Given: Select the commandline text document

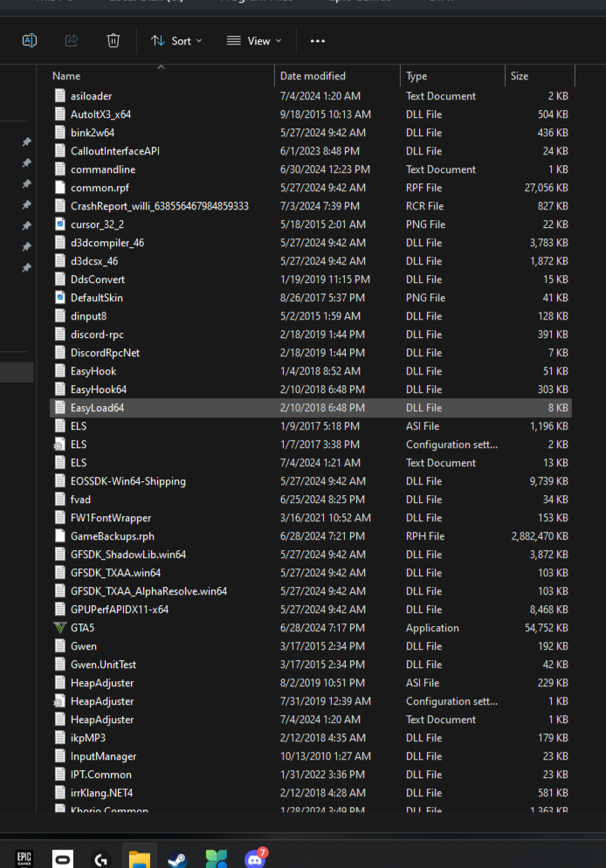Looking at the screenshot, I should 311,169.
